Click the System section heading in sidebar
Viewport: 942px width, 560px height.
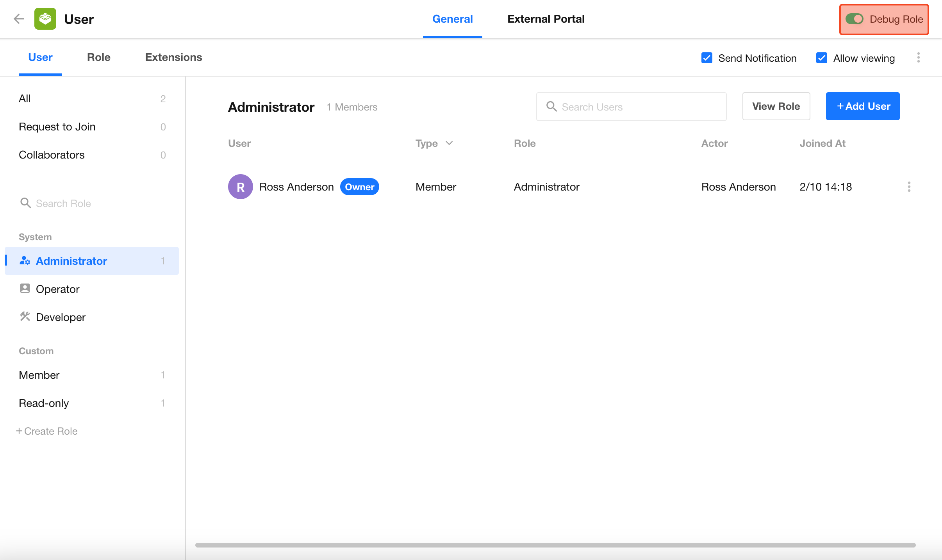tap(35, 237)
